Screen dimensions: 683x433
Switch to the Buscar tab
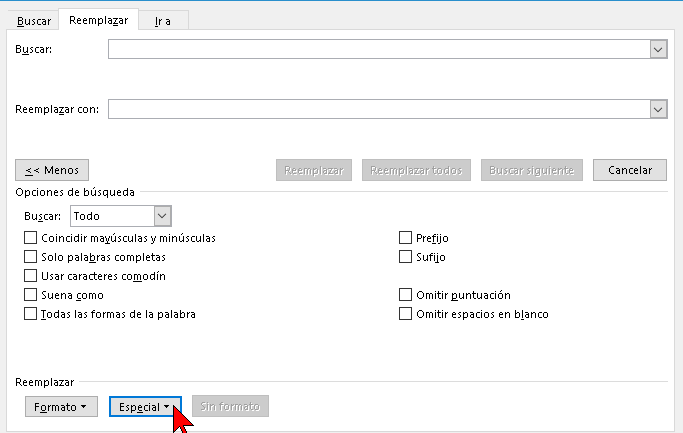point(34,21)
